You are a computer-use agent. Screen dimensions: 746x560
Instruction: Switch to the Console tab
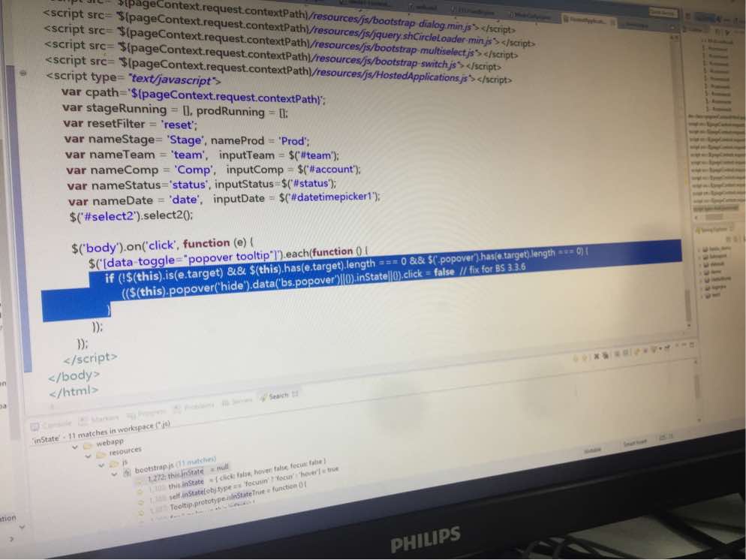pos(51,426)
